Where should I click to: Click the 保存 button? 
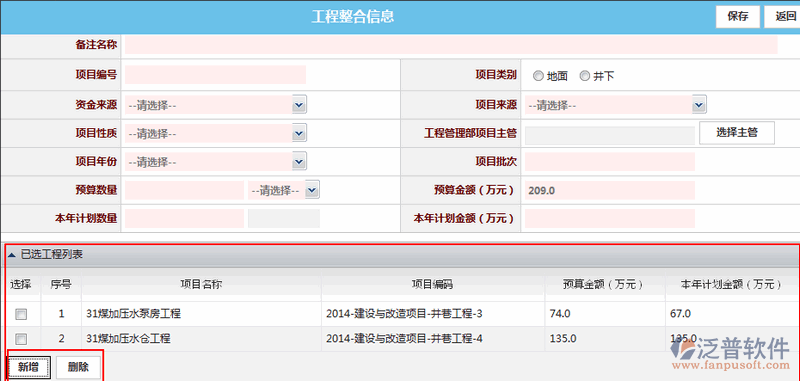(x=738, y=17)
